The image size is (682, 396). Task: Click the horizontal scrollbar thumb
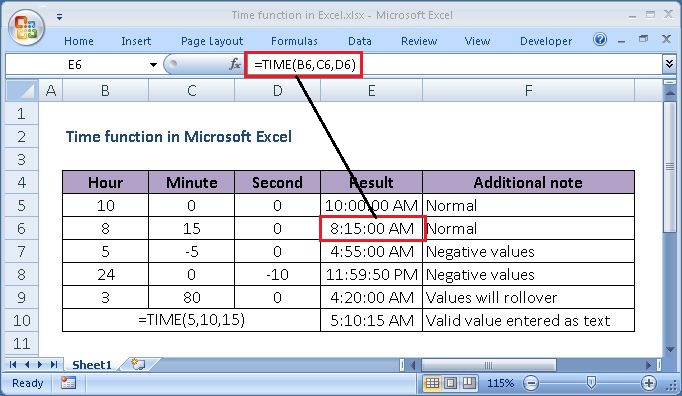(x=488, y=365)
